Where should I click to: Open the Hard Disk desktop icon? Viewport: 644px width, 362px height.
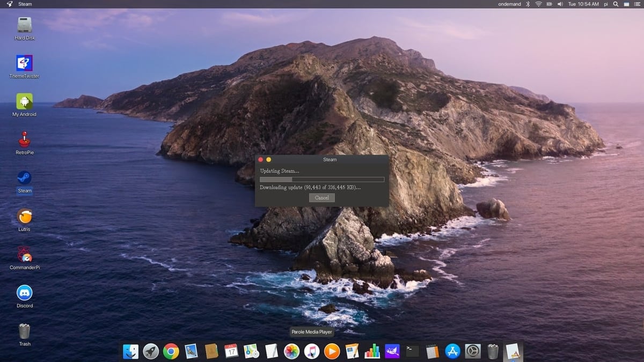[25, 28]
